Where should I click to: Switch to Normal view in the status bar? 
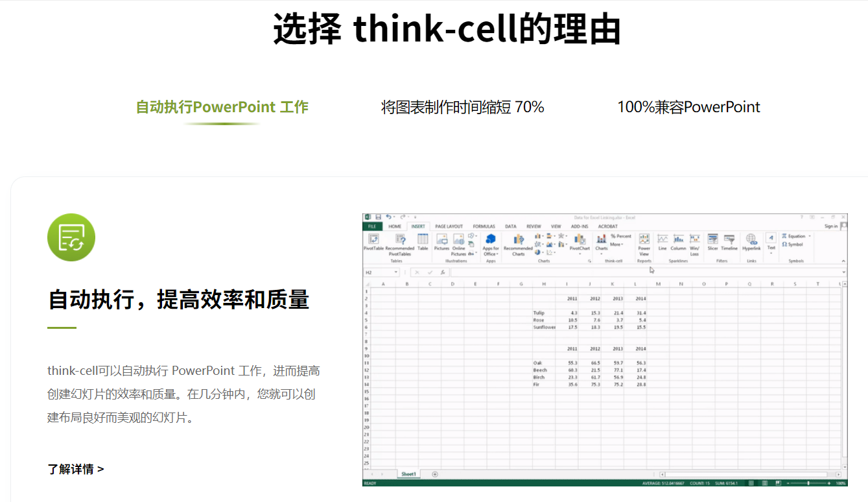(751, 483)
